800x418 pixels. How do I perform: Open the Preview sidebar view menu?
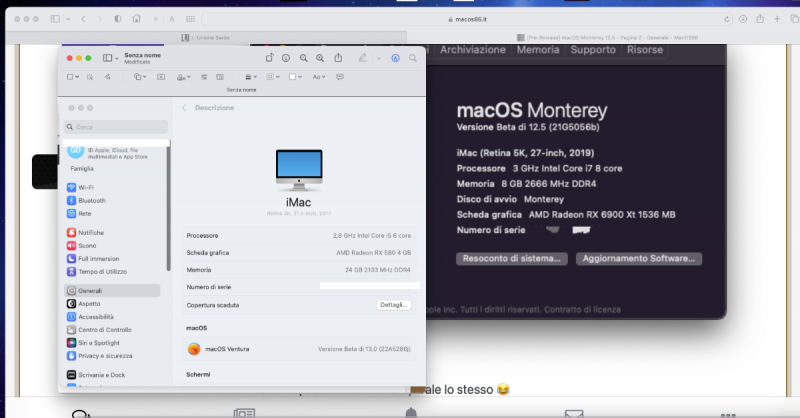(110, 58)
